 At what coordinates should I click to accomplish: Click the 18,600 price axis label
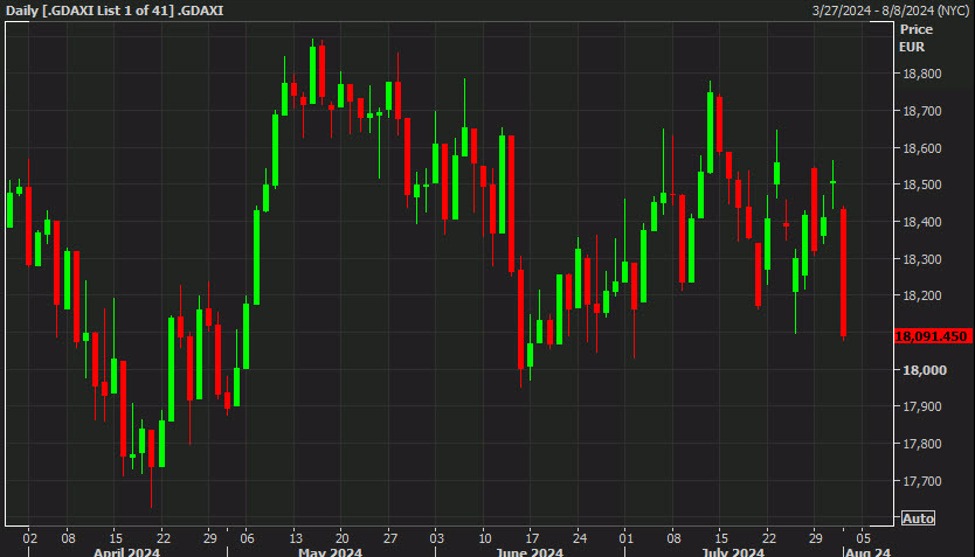(922, 148)
